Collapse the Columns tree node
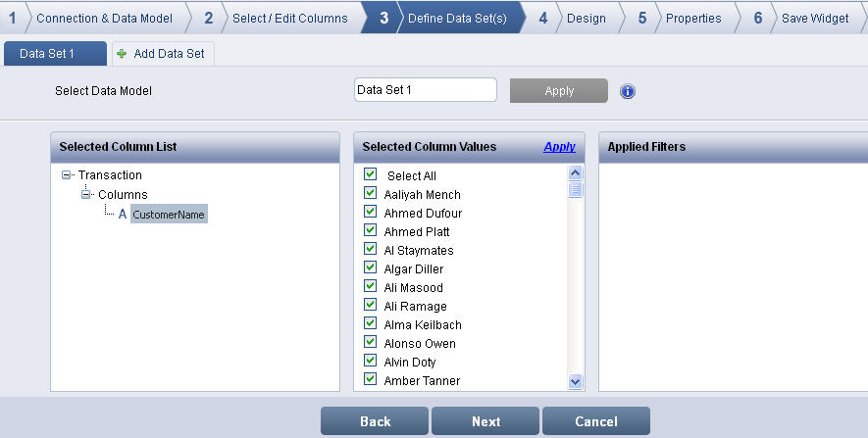The width and height of the screenshot is (868, 438). [x=86, y=195]
